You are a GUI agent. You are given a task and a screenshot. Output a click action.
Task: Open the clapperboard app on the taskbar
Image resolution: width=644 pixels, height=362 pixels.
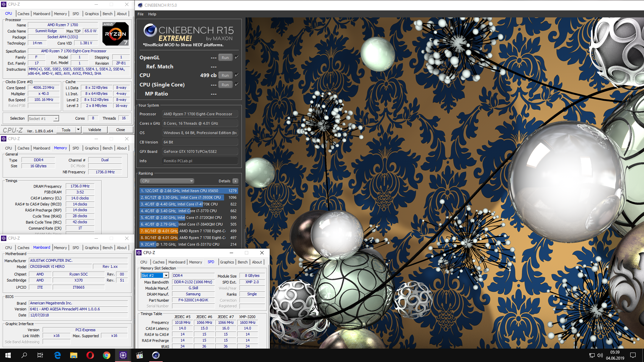click(x=140, y=355)
